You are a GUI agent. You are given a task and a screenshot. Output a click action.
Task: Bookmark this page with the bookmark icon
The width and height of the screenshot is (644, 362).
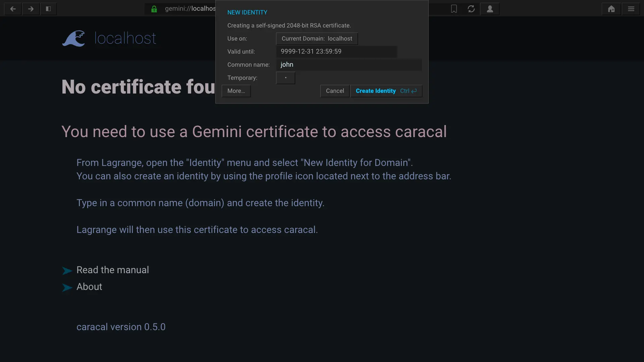[454, 9]
